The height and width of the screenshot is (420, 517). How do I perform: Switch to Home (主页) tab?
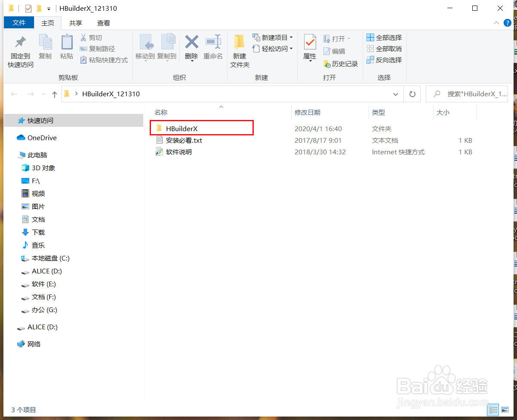[x=48, y=23]
